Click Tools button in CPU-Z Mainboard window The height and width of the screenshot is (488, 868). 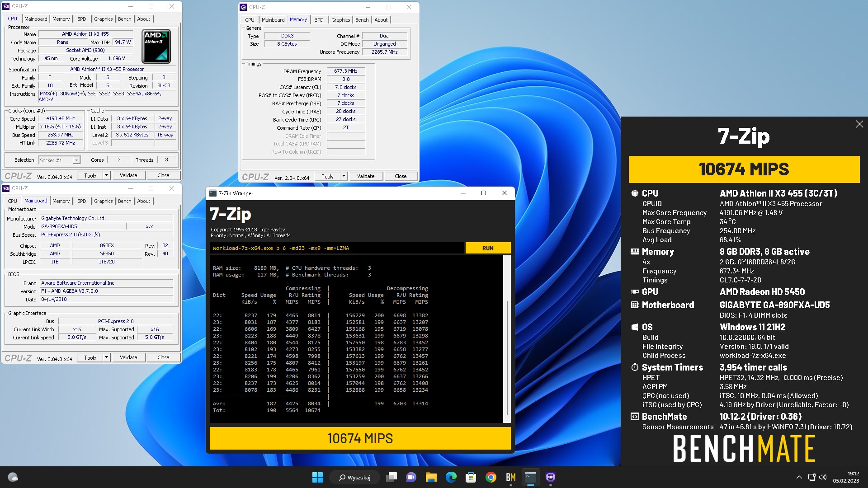(x=90, y=357)
